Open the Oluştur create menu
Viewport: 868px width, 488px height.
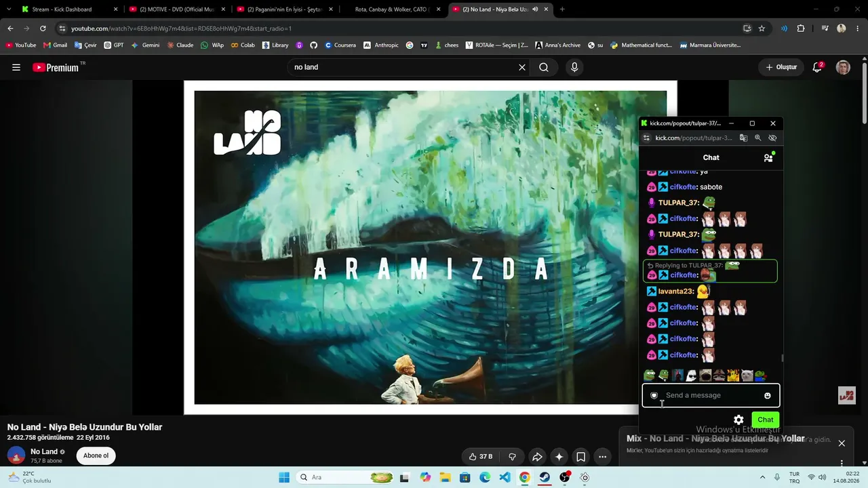coord(781,67)
